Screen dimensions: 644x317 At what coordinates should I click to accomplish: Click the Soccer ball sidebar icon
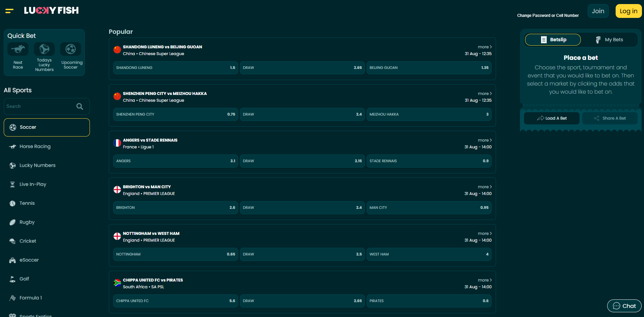(x=13, y=127)
